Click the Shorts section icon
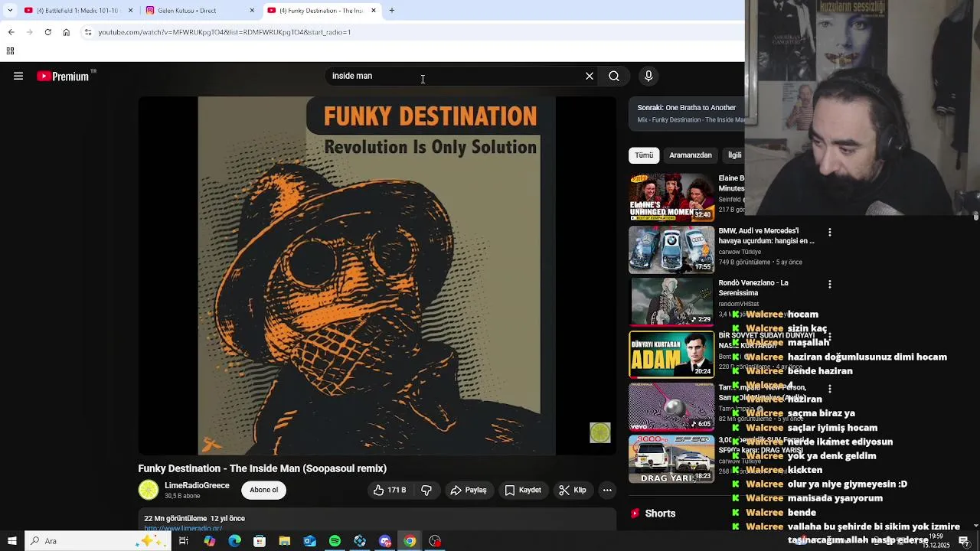980x551 pixels. [635, 514]
